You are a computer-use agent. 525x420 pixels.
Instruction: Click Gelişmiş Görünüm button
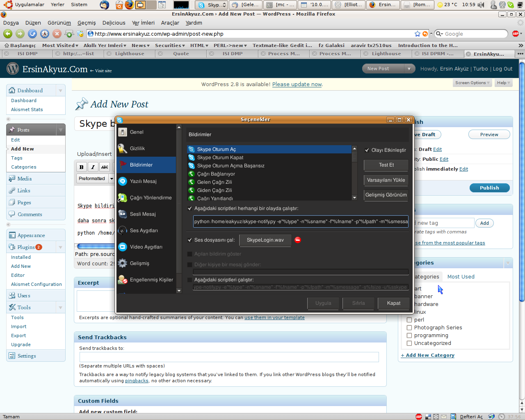(x=386, y=195)
